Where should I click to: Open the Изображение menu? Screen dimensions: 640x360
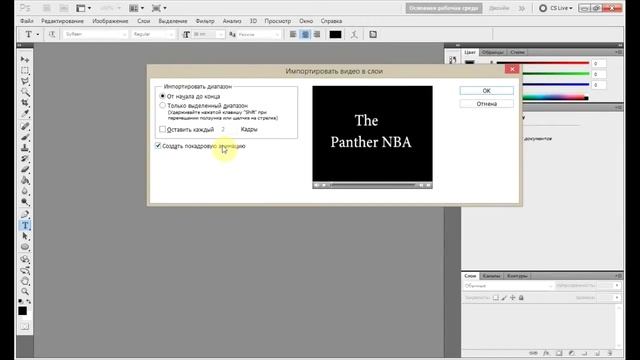(110, 21)
